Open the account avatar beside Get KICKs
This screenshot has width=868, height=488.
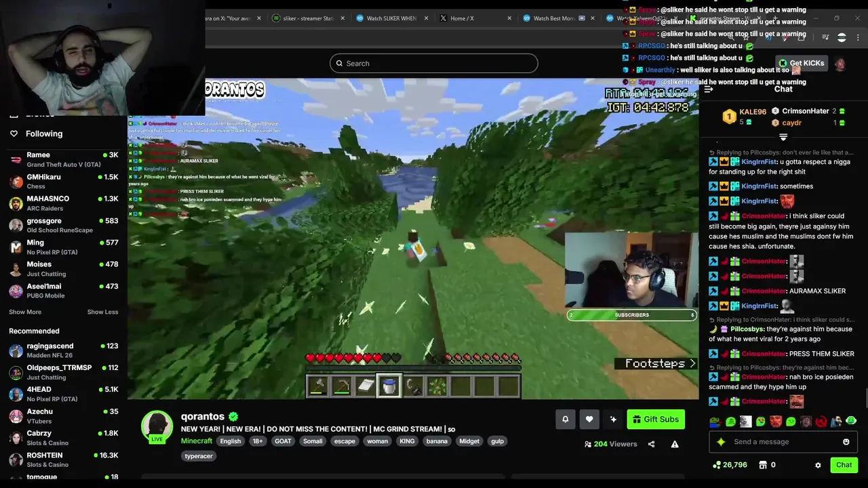840,64
